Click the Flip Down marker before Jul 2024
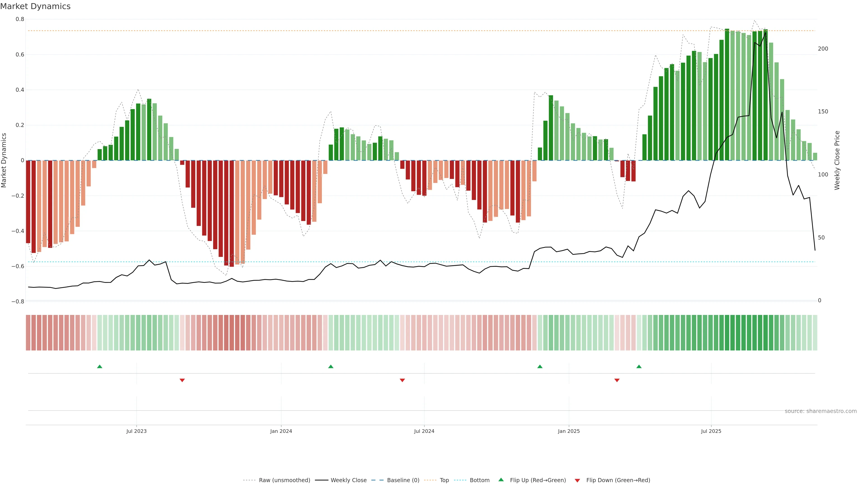Image resolution: width=868 pixels, height=488 pixels. [x=402, y=380]
